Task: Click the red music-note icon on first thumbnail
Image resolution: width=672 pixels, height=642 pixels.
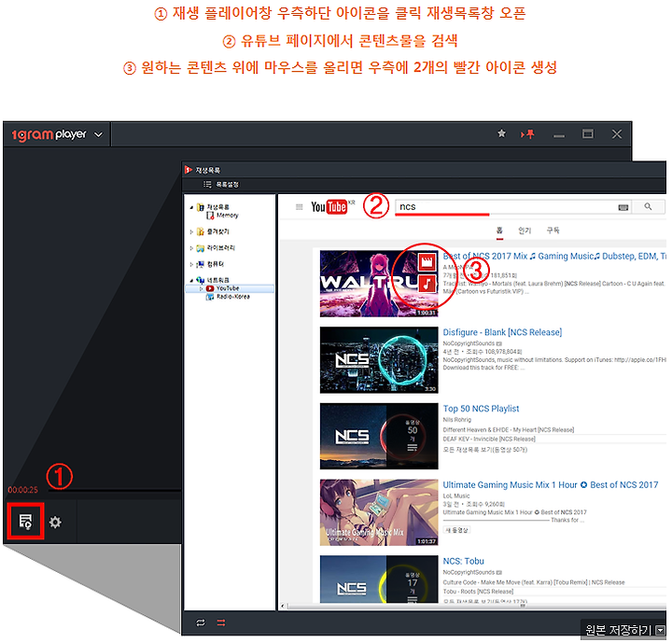Action: click(427, 283)
